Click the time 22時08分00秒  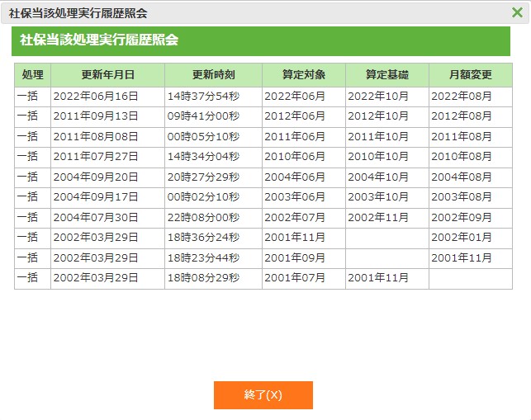(x=203, y=217)
